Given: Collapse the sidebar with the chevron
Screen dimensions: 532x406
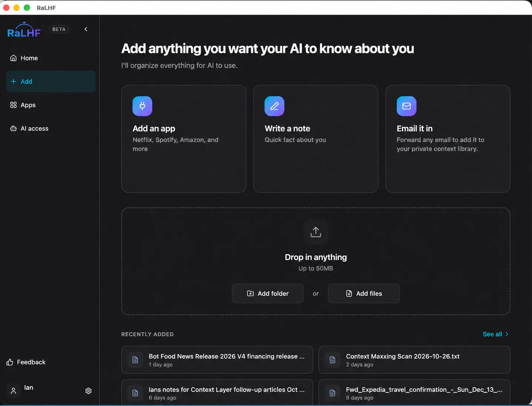Looking at the screenshot, I should [x=86, y=29].
